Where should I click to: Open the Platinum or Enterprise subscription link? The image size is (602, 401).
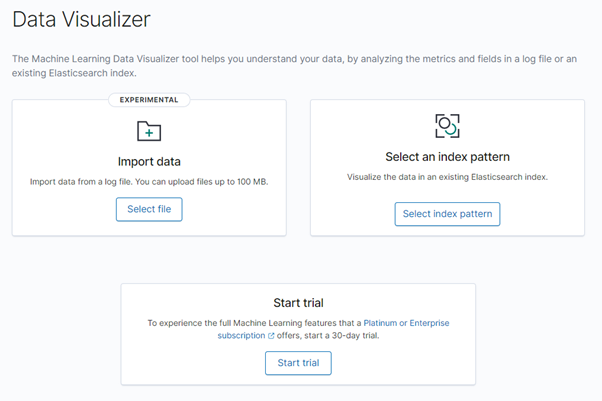pyautogui.click(x=405, y=323)
